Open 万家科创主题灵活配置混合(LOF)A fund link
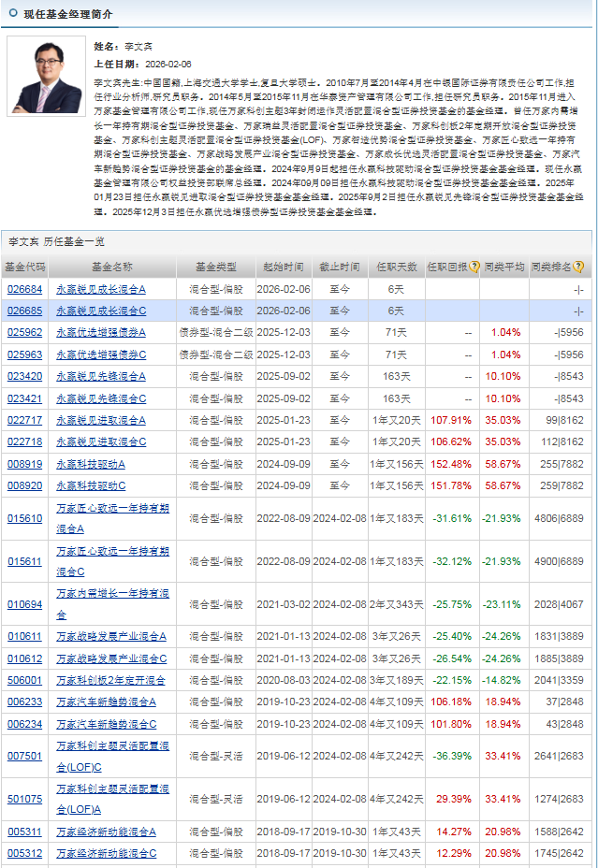598x868 pixels. [x=112, y=800]
